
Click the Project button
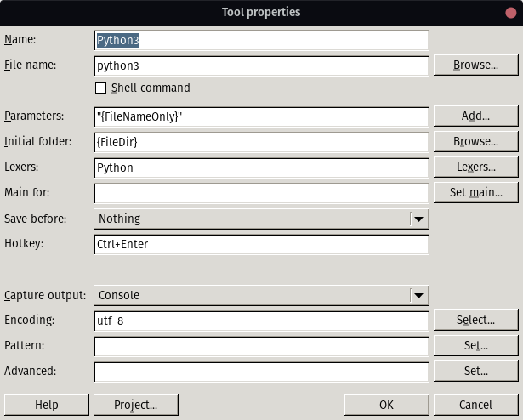(135, 405)
